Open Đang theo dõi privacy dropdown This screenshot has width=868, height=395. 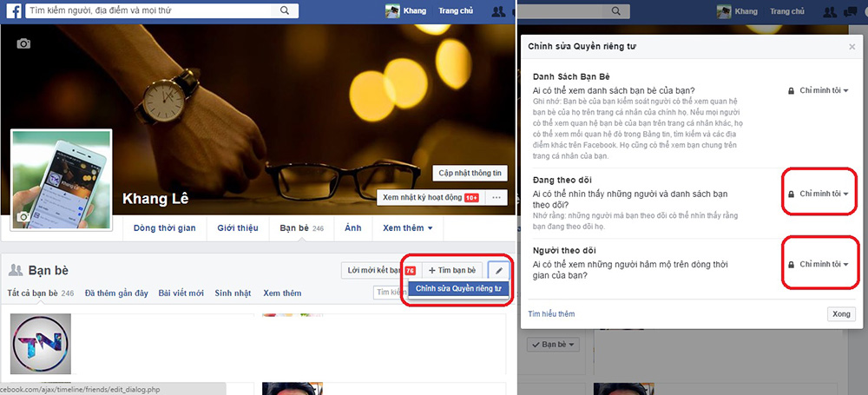(x=819, y=194)
